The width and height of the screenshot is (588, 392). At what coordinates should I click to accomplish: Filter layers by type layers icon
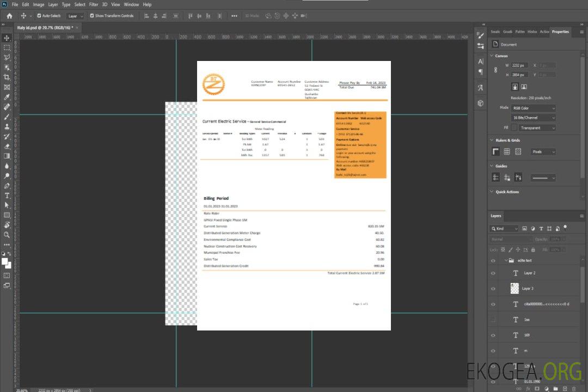[541, 229]
